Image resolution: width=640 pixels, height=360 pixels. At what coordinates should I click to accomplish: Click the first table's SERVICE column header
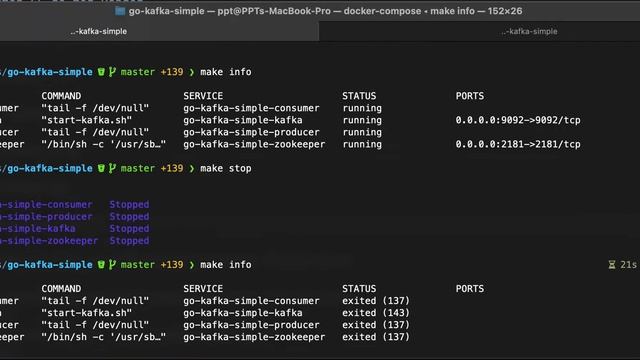point(203,96)
